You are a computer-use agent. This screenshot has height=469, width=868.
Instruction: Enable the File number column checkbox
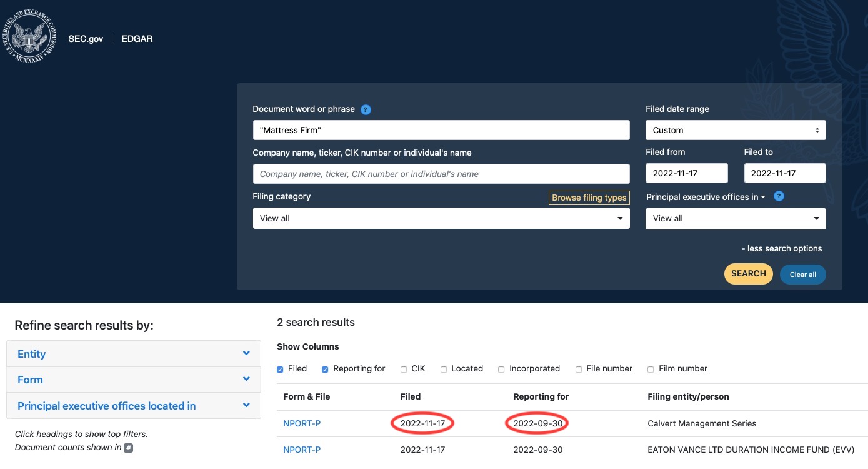pyautogui.click(x=579, y=369)
